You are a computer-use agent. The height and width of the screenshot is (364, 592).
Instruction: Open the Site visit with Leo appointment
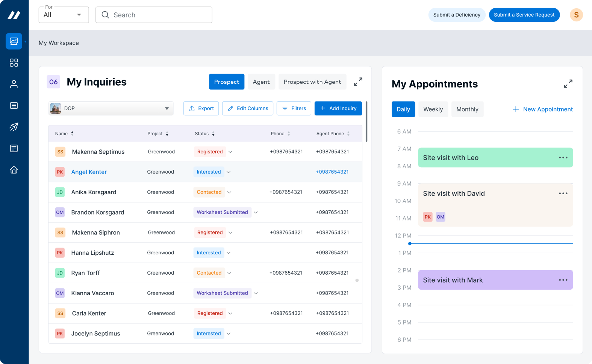click(495, 157)
